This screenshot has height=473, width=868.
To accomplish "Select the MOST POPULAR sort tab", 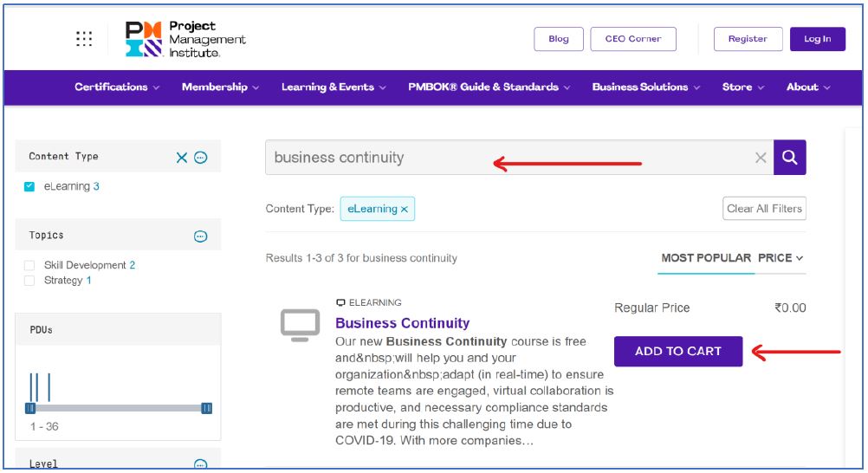I will (705, 258).
